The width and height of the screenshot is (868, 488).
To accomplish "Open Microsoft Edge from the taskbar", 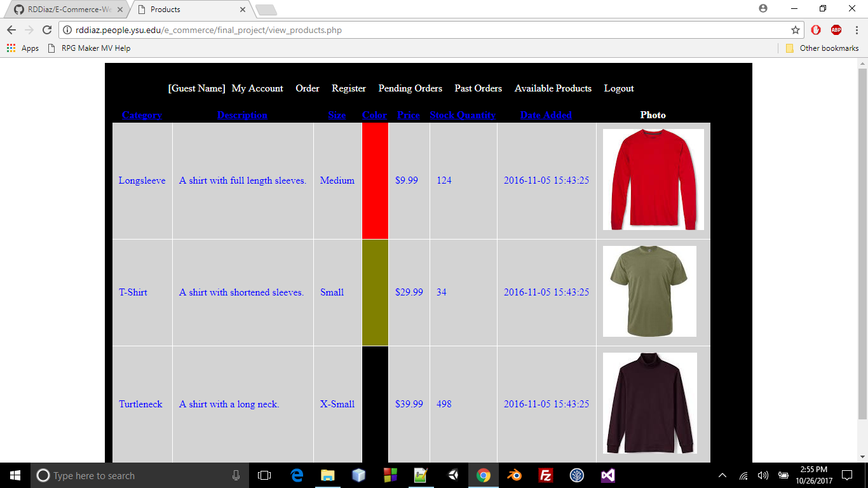I will coord(297,475).
